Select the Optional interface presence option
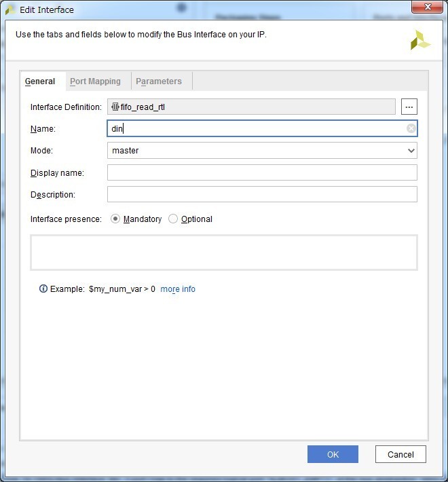The height and width of the screenshot is (482, 448). click(173, 219)
